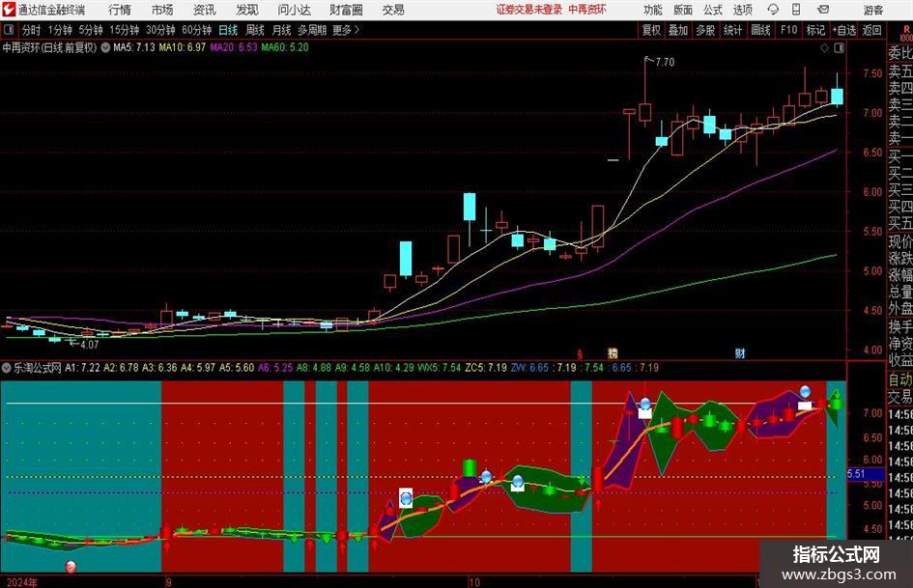Click the 复权 toolbar button
913x588 pixels.
pyautogui.click(x=651, y=30)
